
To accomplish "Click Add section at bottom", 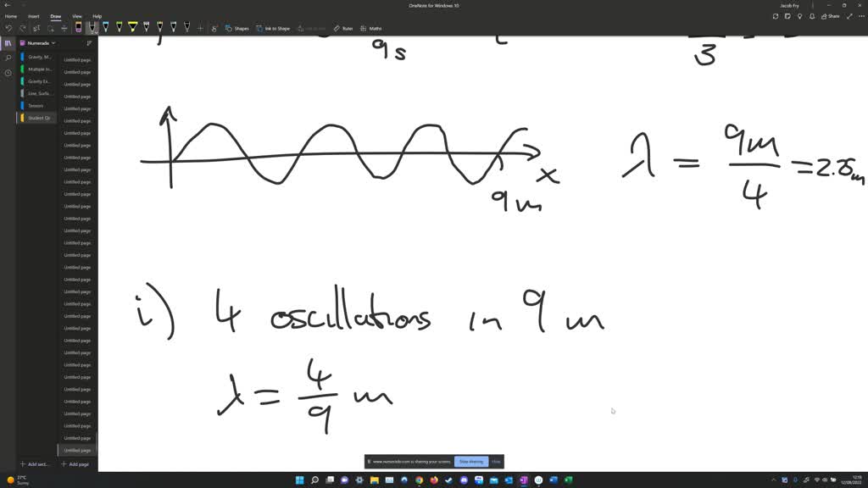I will point(34,464).
